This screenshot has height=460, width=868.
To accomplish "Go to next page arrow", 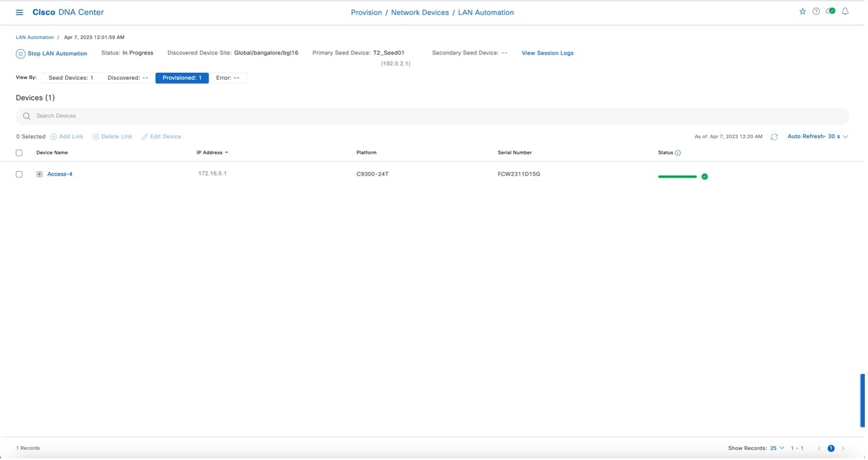I will tap(845, 449).
